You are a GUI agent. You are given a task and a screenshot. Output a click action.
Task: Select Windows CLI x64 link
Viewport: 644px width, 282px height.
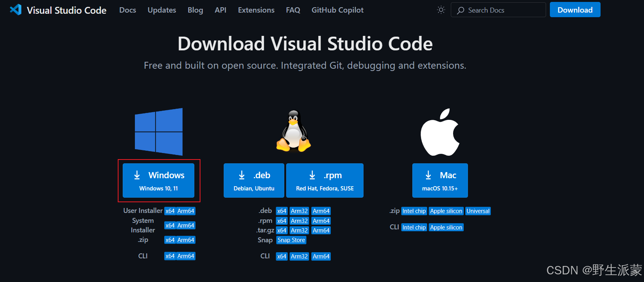point(170,256)
